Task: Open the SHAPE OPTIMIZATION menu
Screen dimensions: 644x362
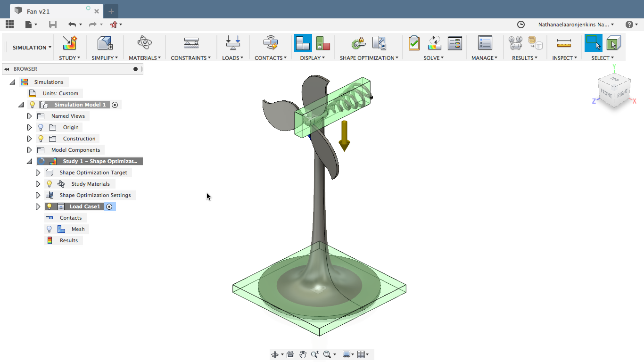Action: (369, 58)
